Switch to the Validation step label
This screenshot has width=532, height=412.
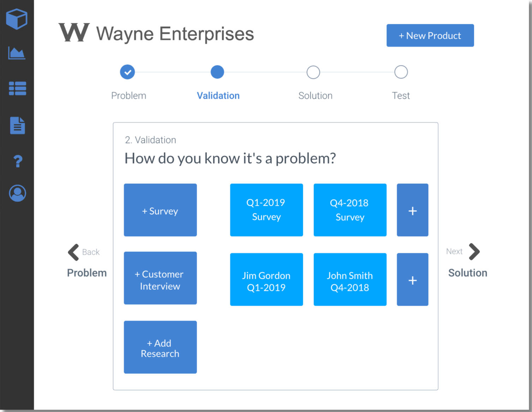218,96
